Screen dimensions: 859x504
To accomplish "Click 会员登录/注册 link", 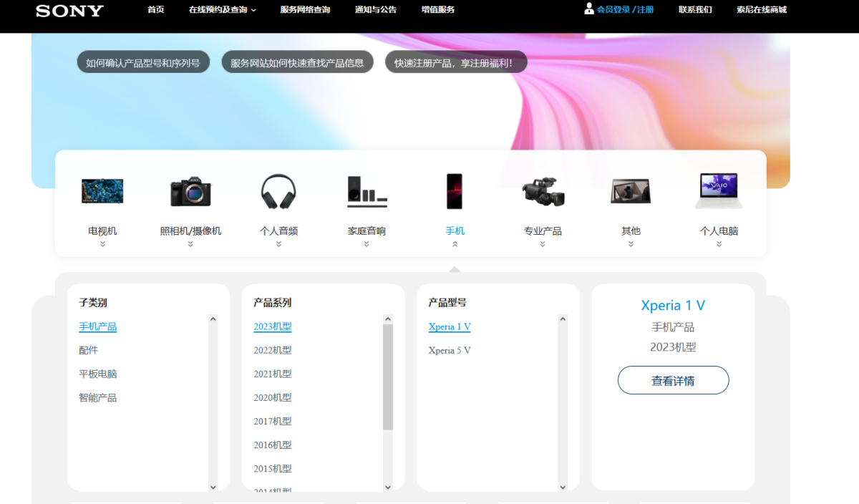I will click(625, 10).
